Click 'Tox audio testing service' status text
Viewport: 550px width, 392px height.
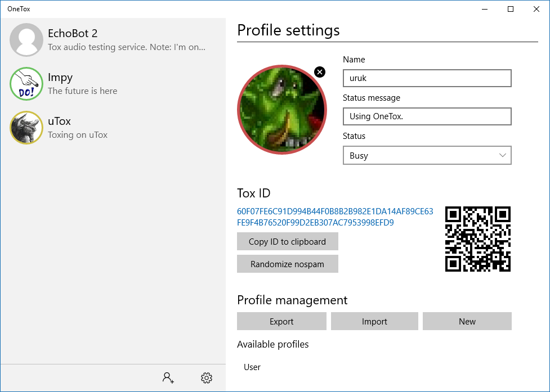pyautogui.click(x=127, y=47)
